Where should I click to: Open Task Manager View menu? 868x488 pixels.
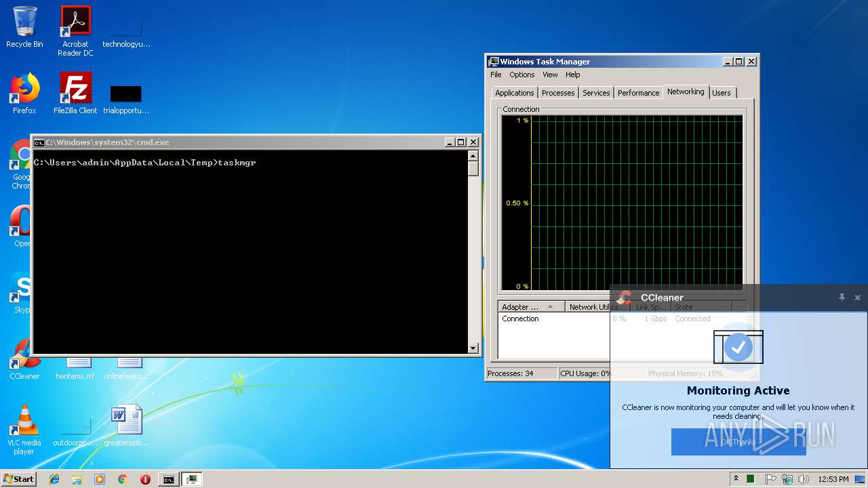coord(550,75)
